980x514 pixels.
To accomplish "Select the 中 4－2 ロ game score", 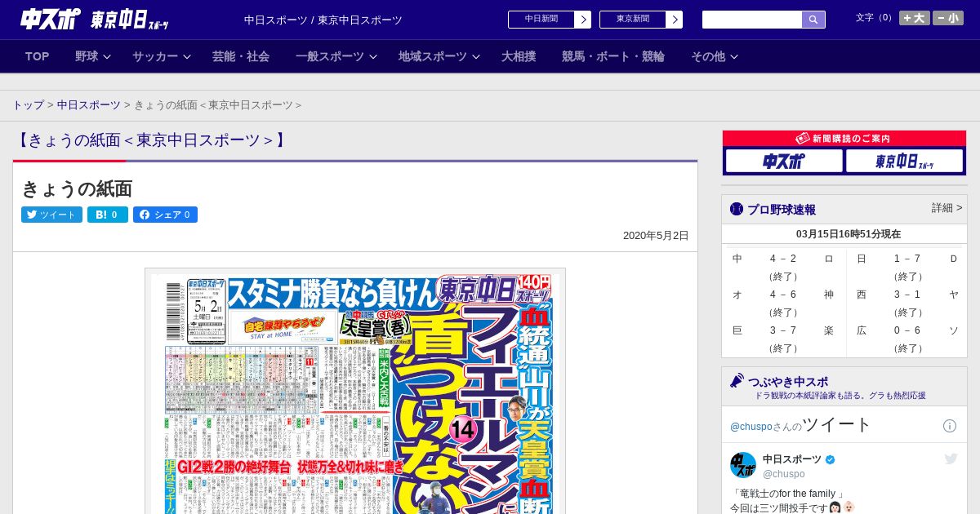I will pyautogui.click(x=783, y=267).
